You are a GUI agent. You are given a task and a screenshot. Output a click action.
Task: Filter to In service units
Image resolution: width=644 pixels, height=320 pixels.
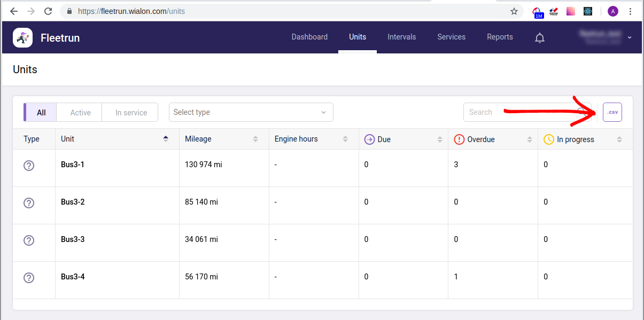131,113
